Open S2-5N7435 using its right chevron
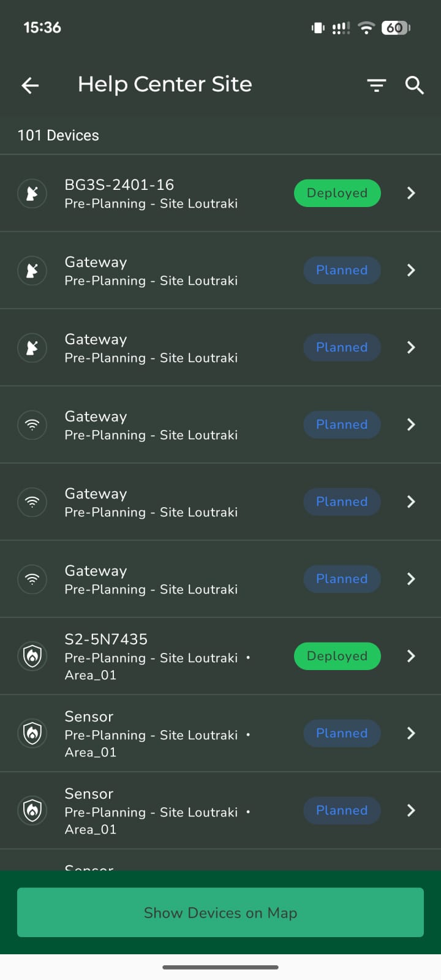441x980 pixels. coord(411,656)
